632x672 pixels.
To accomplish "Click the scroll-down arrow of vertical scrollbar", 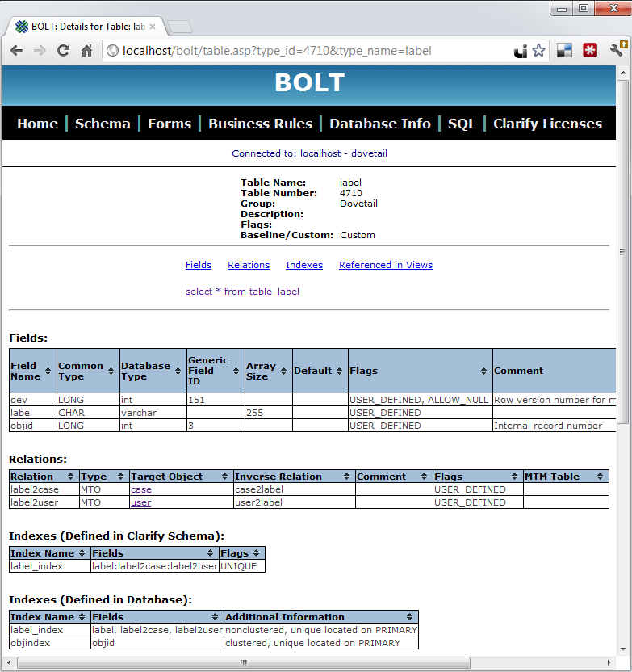I will click(623, 649).
